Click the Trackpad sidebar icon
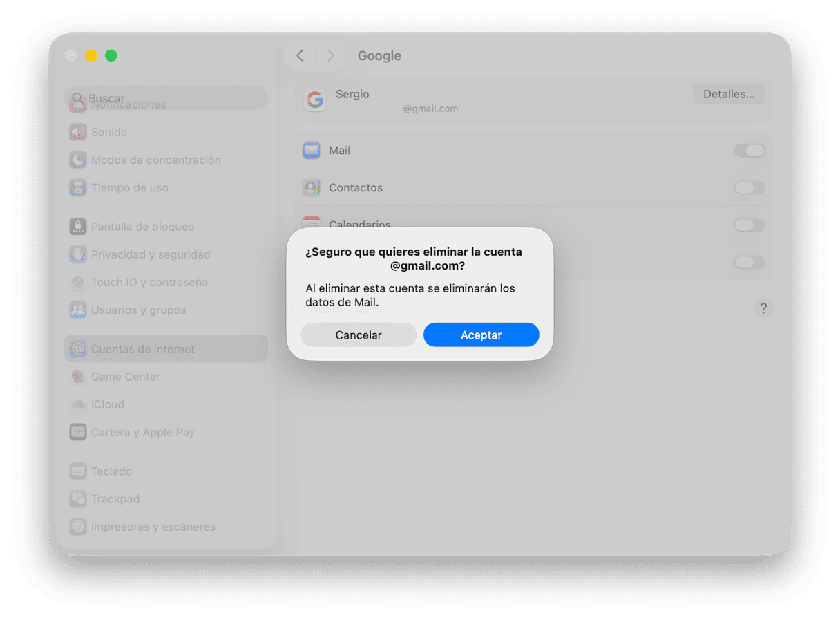840x620 pixels. pyautogui.click(x=78, y=499)
